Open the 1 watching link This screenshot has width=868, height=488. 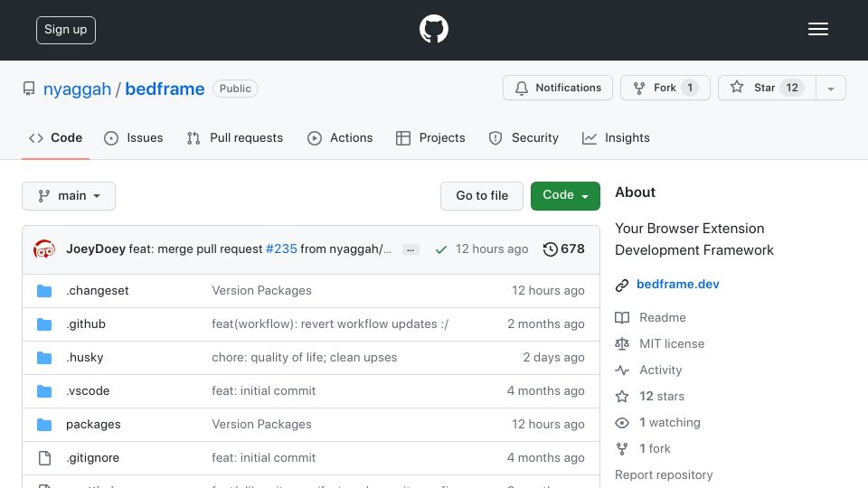point(670,423)
